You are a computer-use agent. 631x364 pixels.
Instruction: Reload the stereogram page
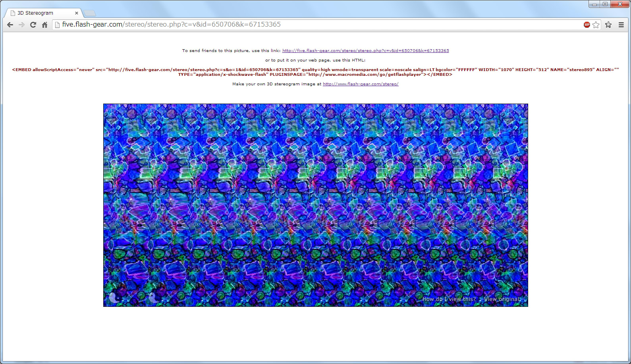[x=33, y=25]
